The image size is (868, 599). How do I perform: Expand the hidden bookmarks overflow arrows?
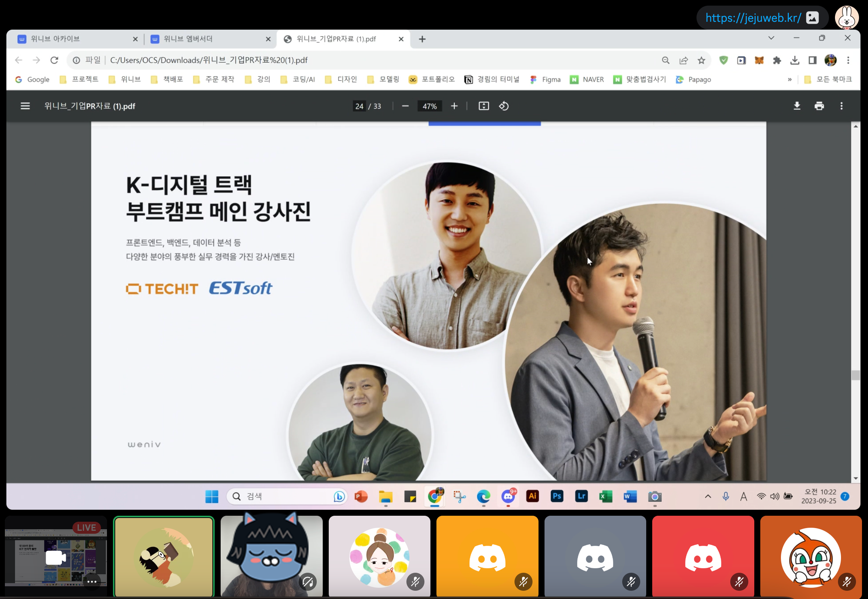(790, 80)
